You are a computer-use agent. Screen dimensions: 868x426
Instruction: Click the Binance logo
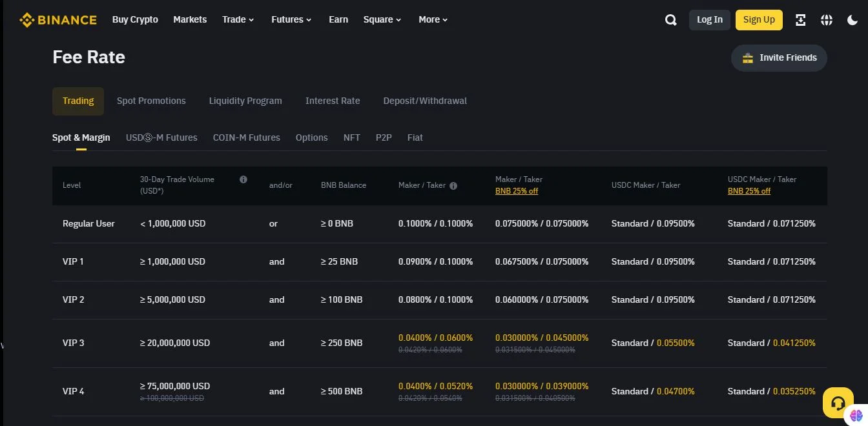(x=58, y=19)
